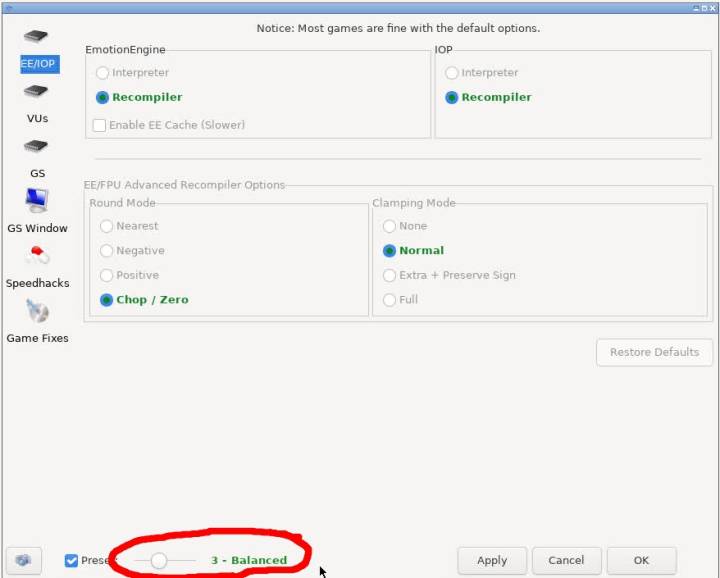720x578 pixels.
Task: Click the Apply button
Action: point(492,561)
